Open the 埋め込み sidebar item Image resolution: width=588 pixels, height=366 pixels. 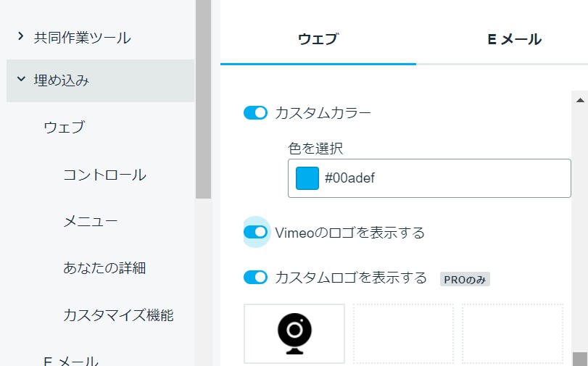(101, 80)
